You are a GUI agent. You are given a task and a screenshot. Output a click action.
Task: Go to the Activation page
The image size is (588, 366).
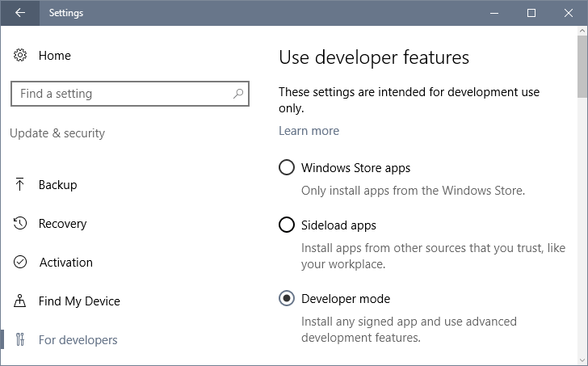[66, 263]
